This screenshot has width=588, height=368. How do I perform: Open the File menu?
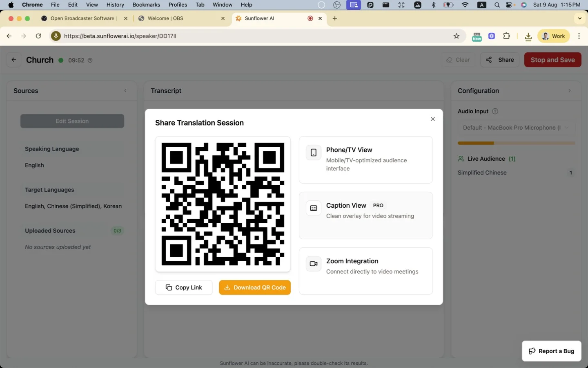point(55,5)
